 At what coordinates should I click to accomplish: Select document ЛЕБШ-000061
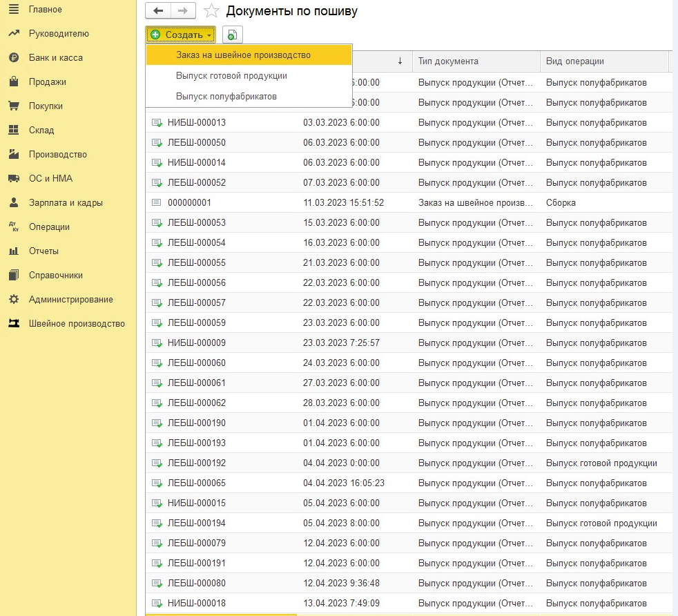(x=197, y=383)
